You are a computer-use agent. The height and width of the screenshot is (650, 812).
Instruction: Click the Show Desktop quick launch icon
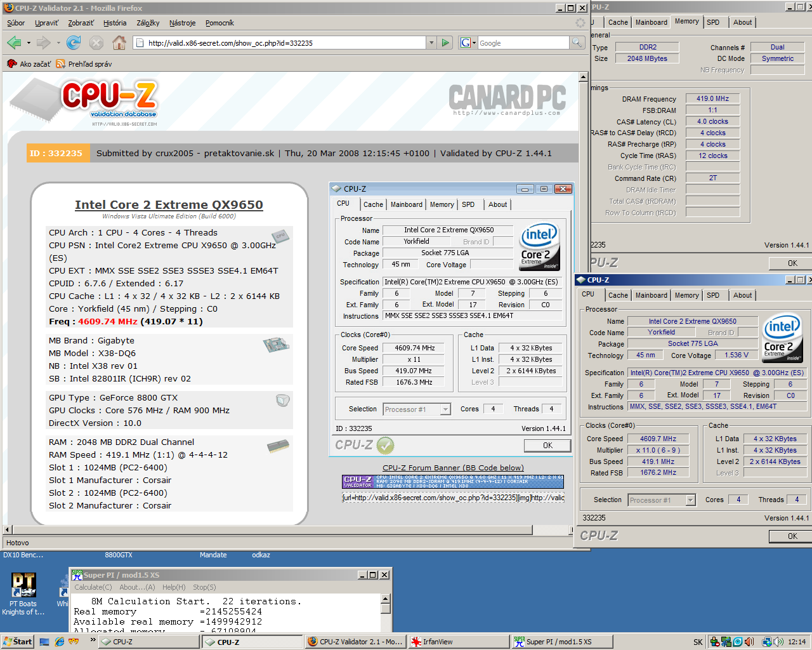(x=44, y=642)
